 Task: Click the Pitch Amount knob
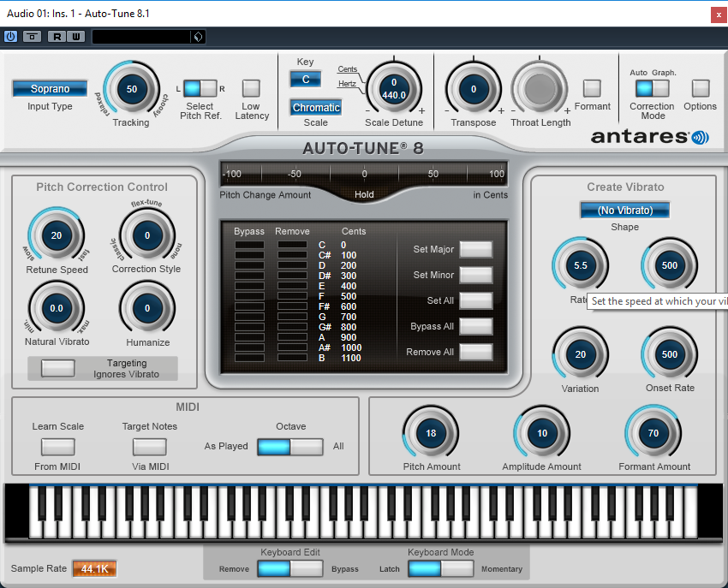click(x=431, y=433)
